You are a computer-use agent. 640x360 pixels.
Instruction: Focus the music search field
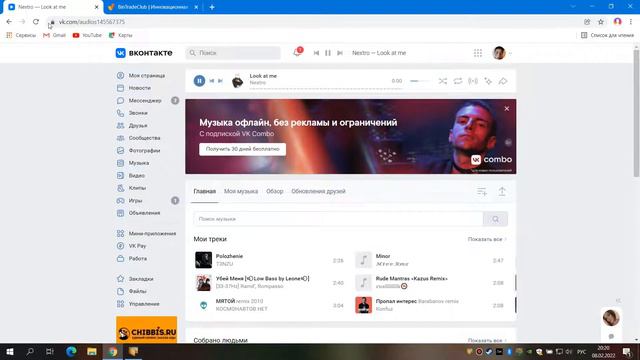pos(338,219)
